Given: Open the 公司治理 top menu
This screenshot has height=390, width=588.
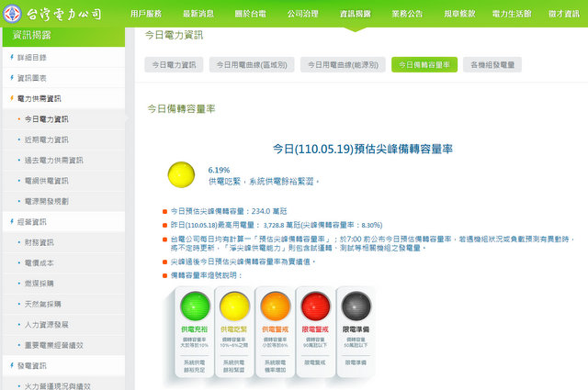Looking at the screenshot, I should 303,14.
